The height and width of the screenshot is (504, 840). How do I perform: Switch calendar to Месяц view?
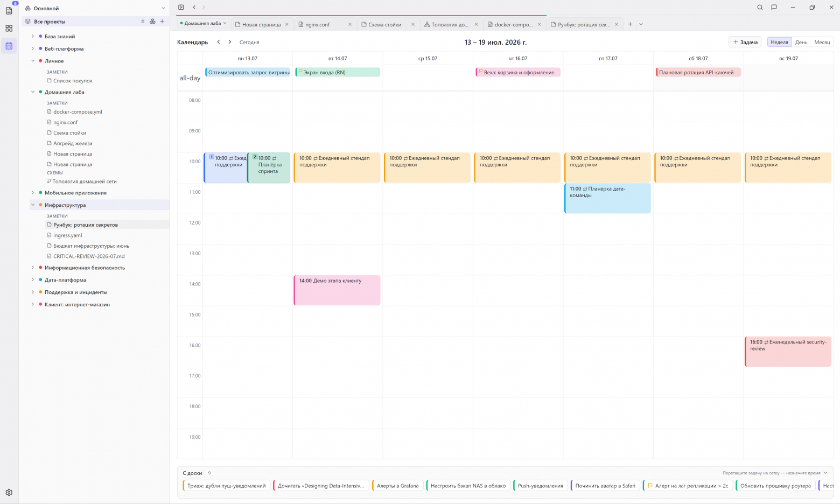pos(822,42)
